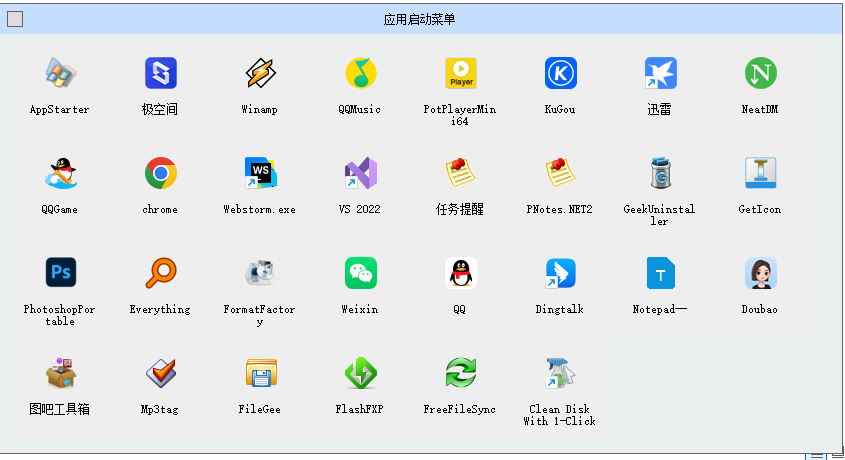845x460 pixels.
Task: Open FreeFileSync
Action: 461,373
